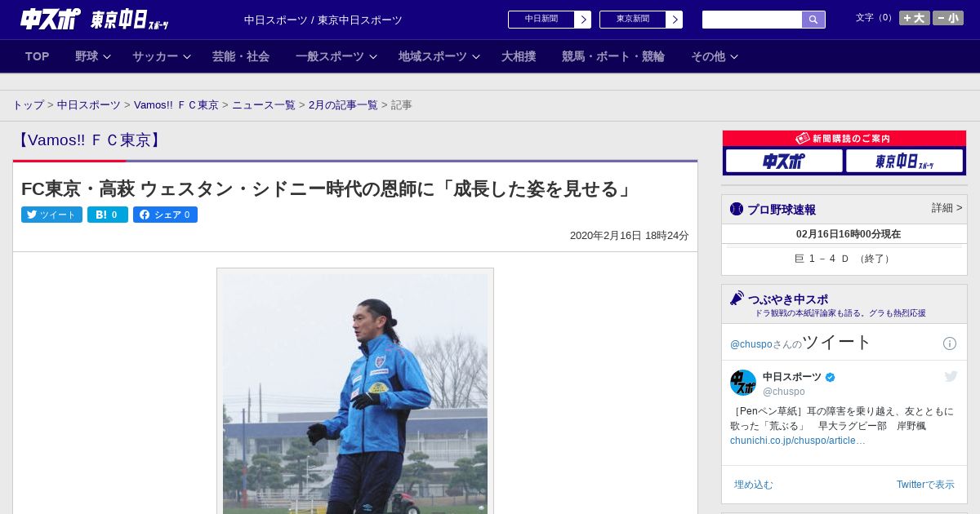Click the Hatena B! bookmark button

click(108, 215)
